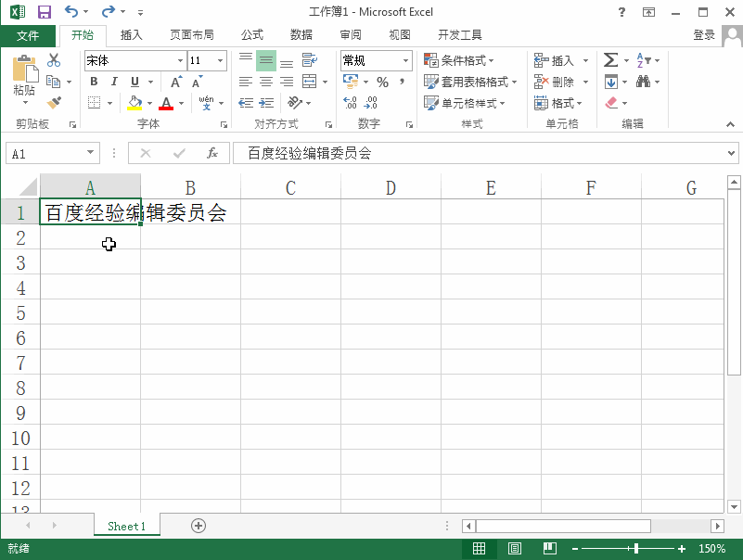Expand the Name Box A1 dropdown
The image size is (743, 560).
(x=90, y=153)
